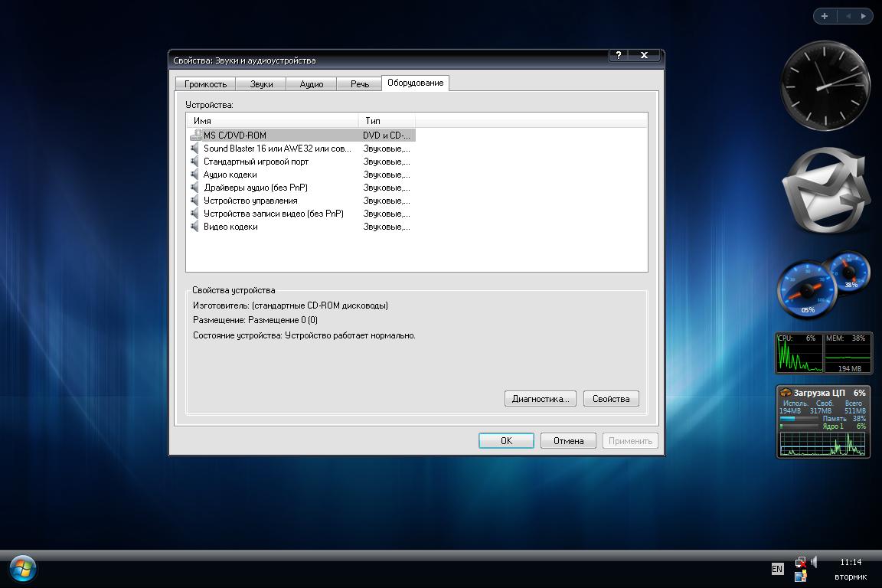Select the Стандартный игровой порт device
The height and width of the screenshot is (588, 882).
point(256,162)
